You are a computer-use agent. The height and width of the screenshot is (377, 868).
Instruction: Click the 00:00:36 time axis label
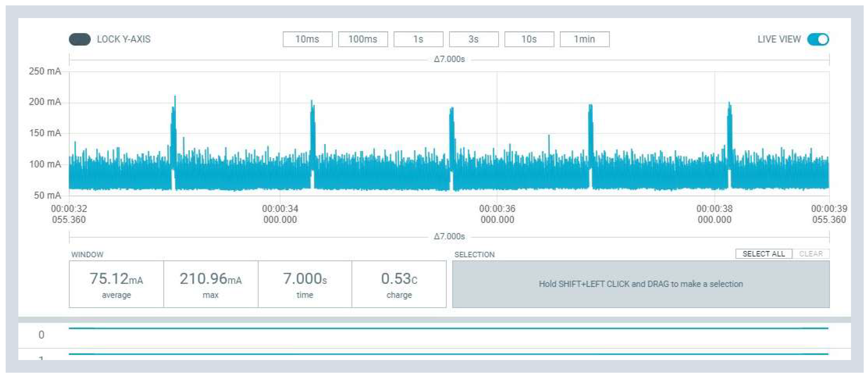497,214
